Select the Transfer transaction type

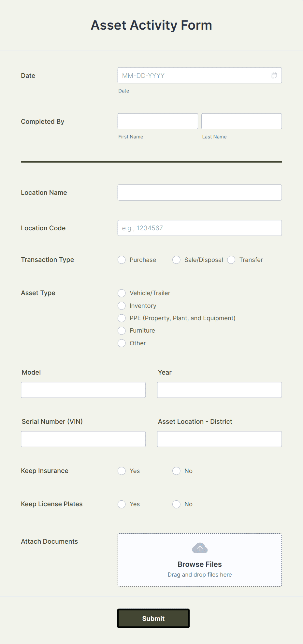231,260
